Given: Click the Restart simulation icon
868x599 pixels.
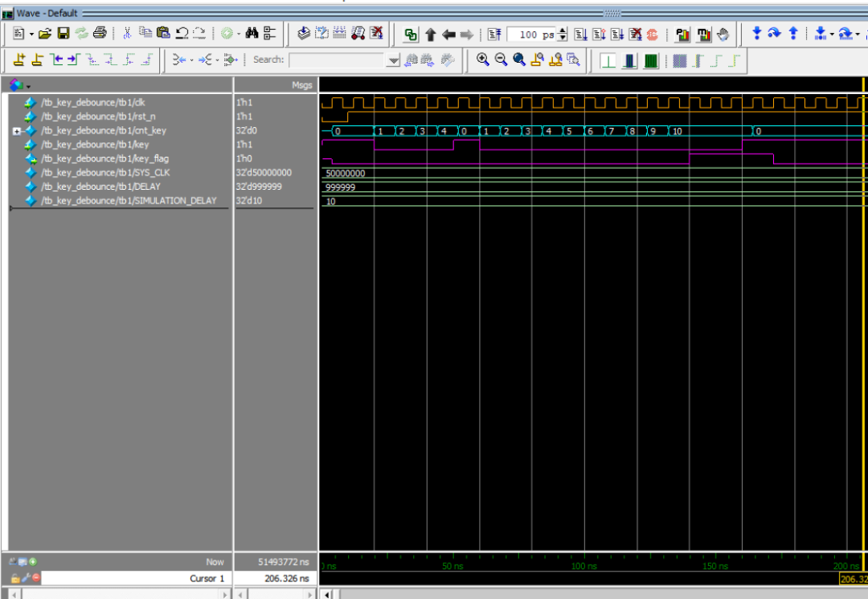Looking at the screenshot, I should (494, 34).
